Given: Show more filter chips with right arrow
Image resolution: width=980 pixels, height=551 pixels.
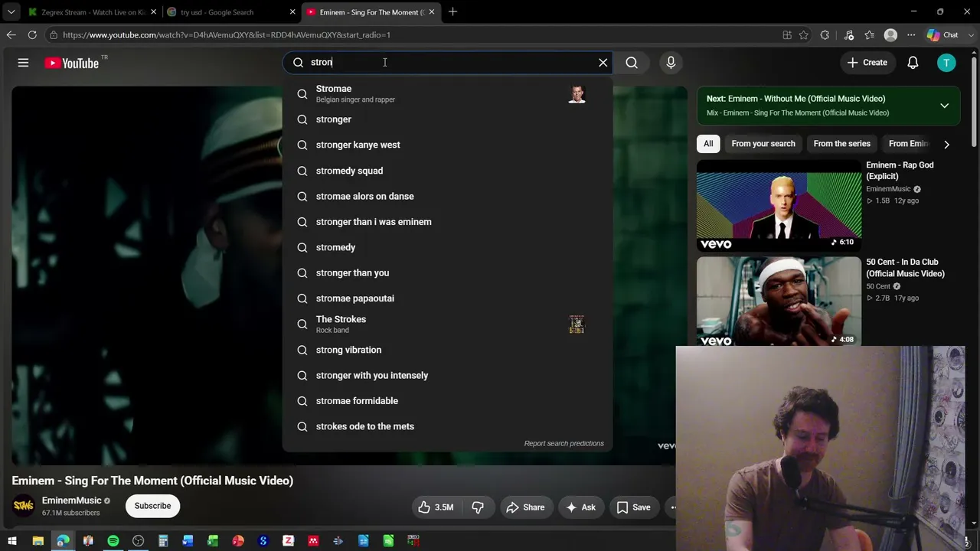Looking at the screenshot, I should [x=946, y=144].
